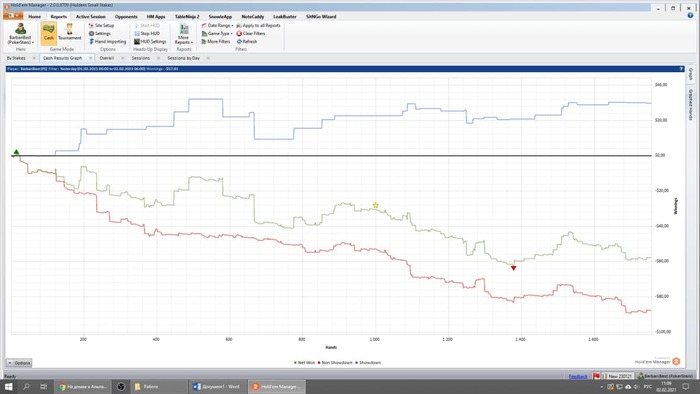
Task: Open Windows taskbar search
Action: [x=26, y=386]
